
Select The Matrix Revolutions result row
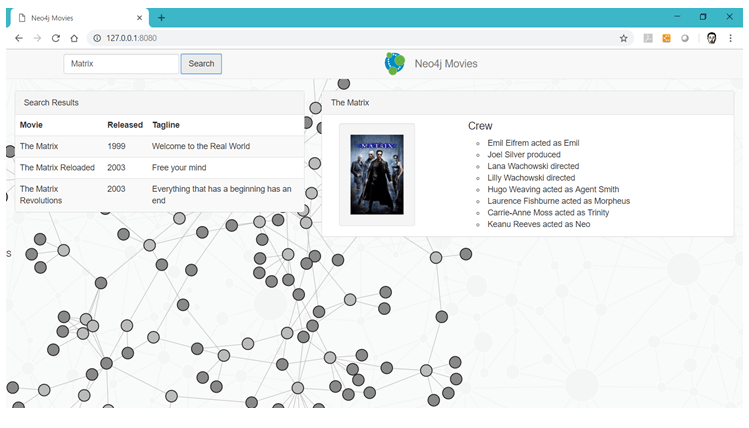point(160,195)
